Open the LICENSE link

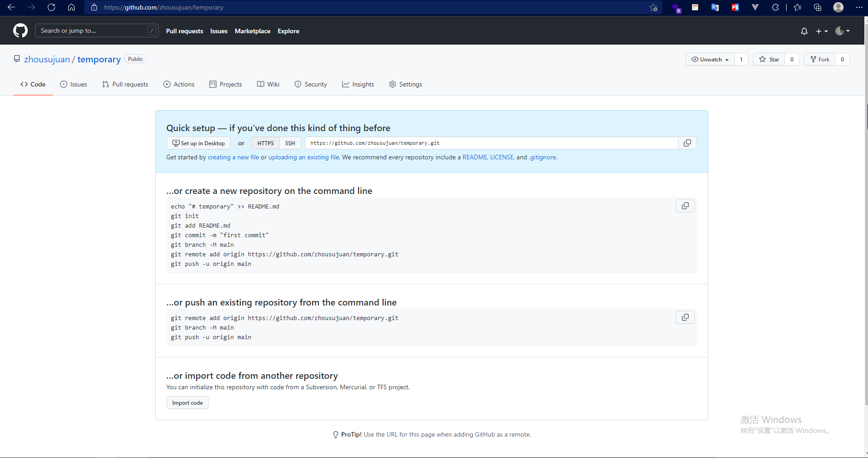coord(501,157)
